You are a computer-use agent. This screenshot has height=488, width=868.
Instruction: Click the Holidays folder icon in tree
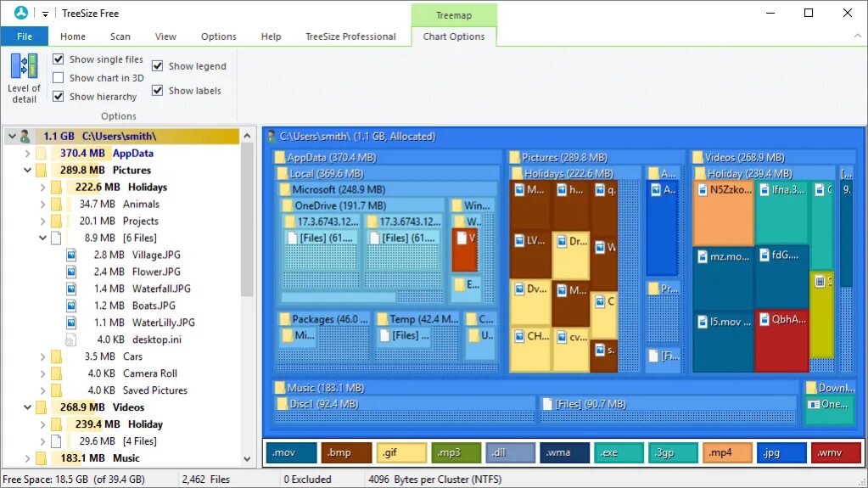[x=57, y=188]
